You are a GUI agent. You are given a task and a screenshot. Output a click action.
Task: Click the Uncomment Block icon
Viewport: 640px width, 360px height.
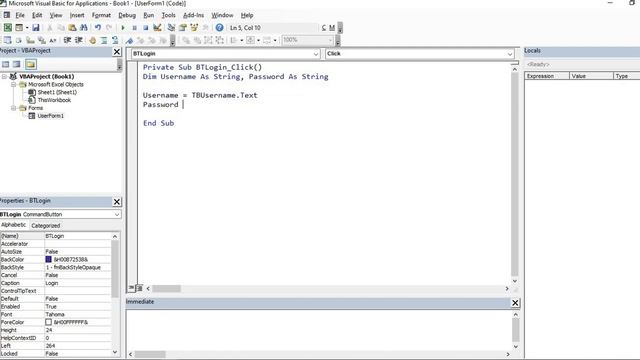(x=115, y=40)
